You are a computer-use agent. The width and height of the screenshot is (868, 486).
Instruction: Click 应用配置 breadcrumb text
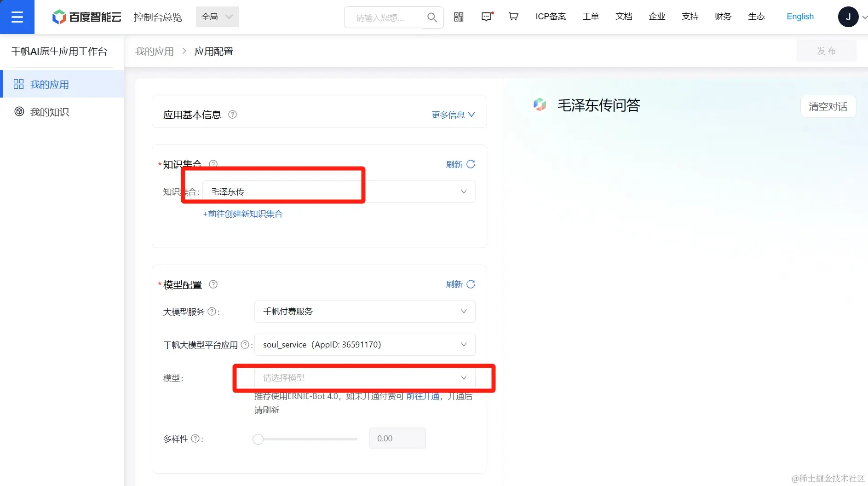(214, 51)
